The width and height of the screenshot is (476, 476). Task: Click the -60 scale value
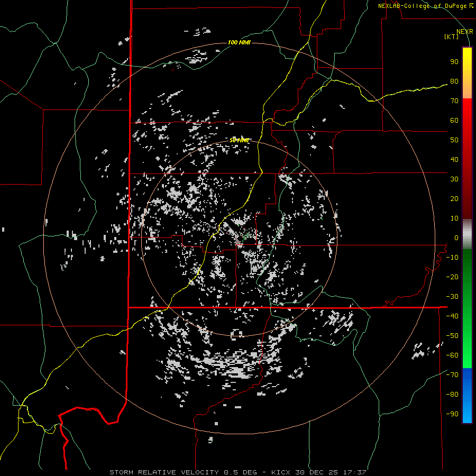[x=452, y=355]
